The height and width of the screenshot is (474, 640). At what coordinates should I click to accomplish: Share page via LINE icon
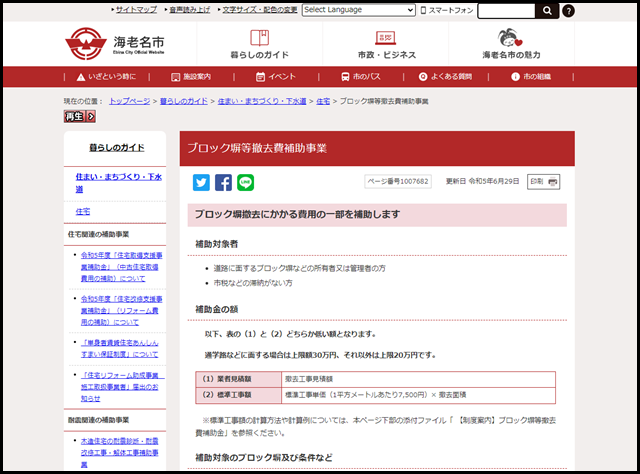(245, 182)
